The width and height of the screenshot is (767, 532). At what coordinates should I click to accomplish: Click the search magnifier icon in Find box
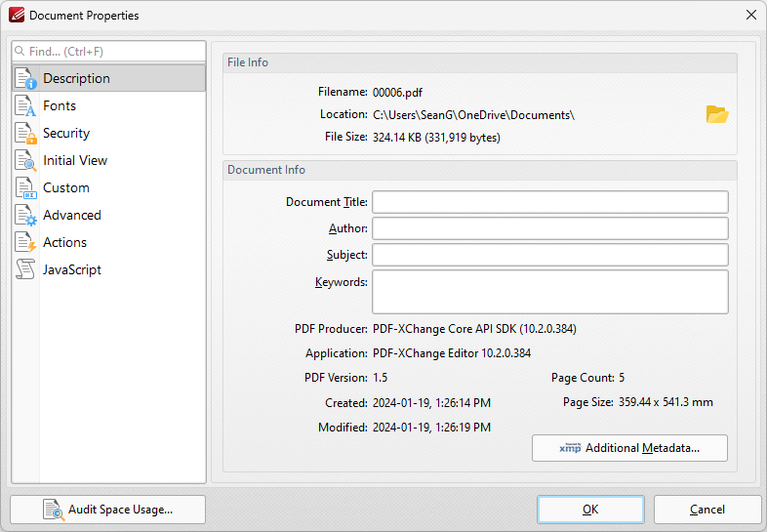(20, 51)
